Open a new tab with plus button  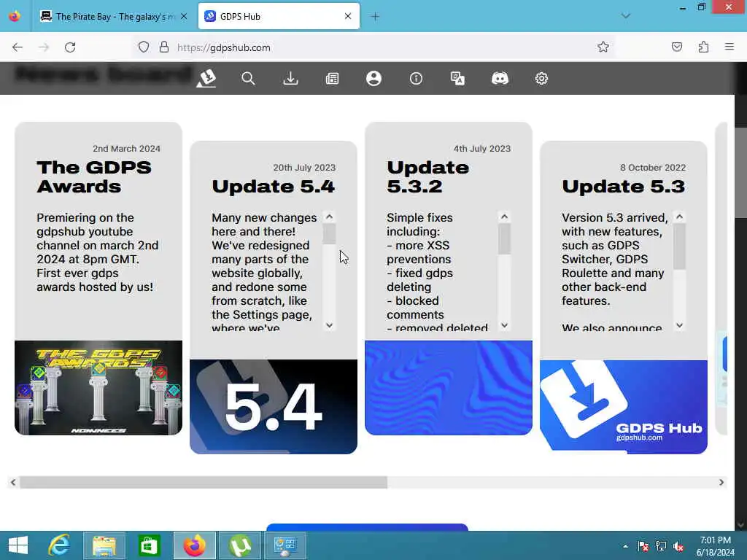tap(376, 16)
